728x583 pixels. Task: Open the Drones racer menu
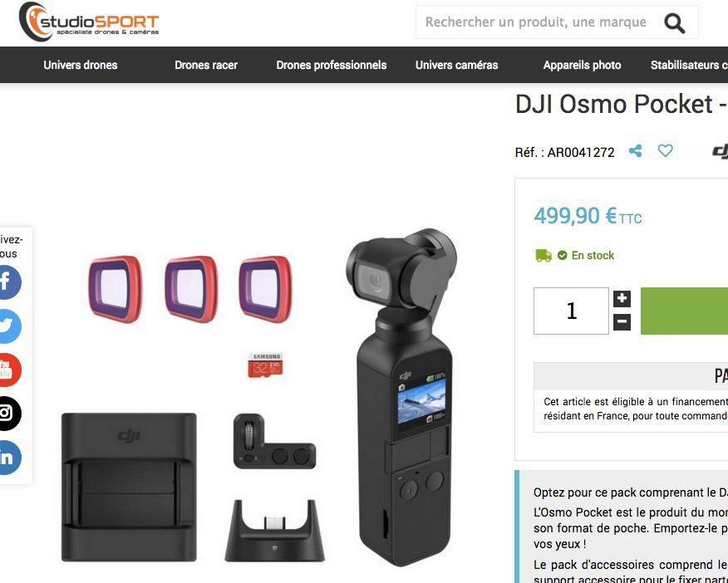206,65
